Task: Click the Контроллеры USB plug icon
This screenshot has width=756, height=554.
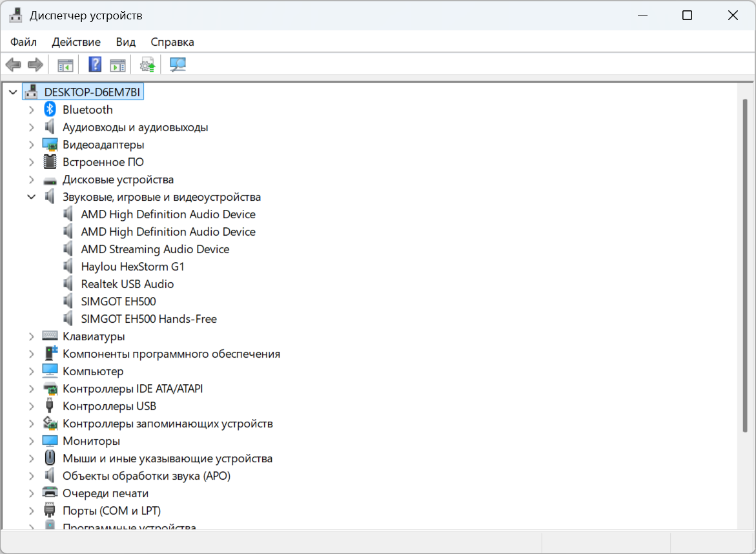Action: pyautogui.click(x=49, y=406)
